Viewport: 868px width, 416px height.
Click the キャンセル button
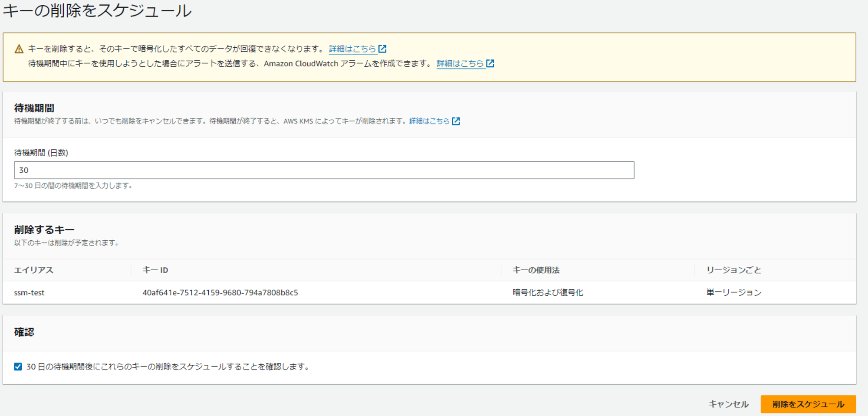point(729,404)
